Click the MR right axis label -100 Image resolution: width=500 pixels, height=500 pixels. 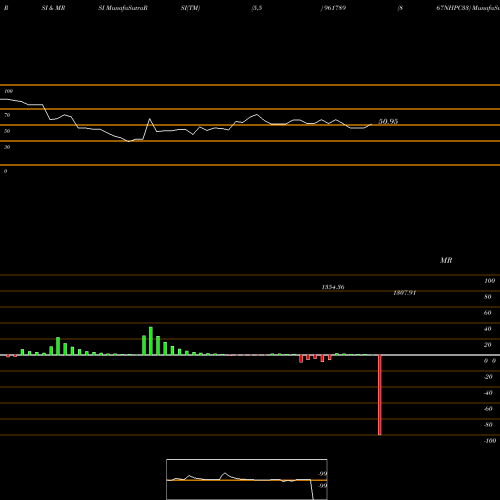[490, 441]
